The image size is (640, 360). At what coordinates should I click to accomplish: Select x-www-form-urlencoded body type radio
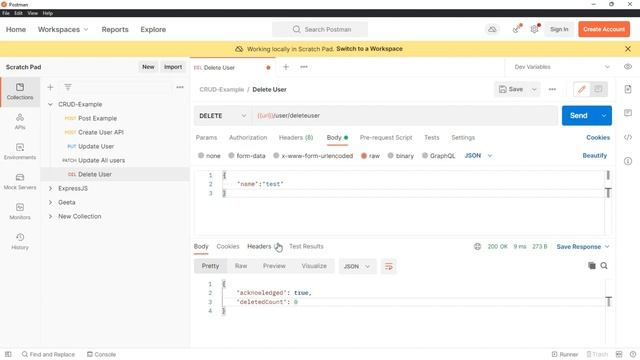click(276, 156)
